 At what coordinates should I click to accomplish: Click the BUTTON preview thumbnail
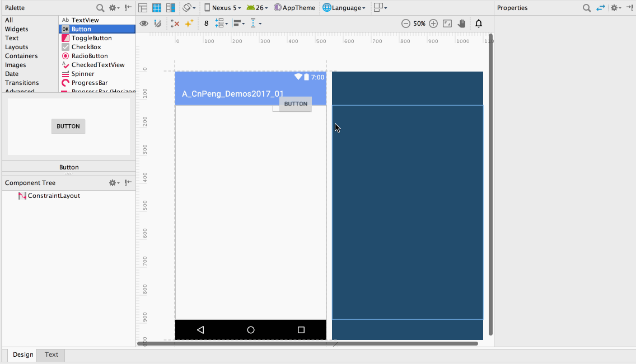click(68, 126)
